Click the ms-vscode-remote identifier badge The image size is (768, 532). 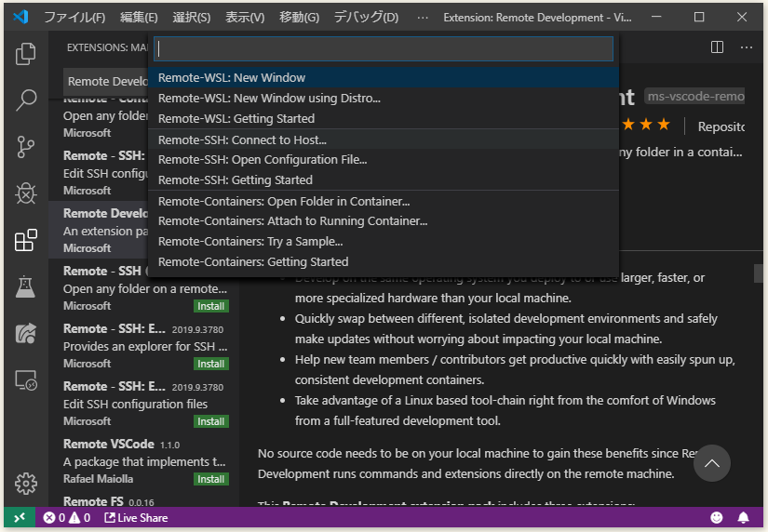695,97
